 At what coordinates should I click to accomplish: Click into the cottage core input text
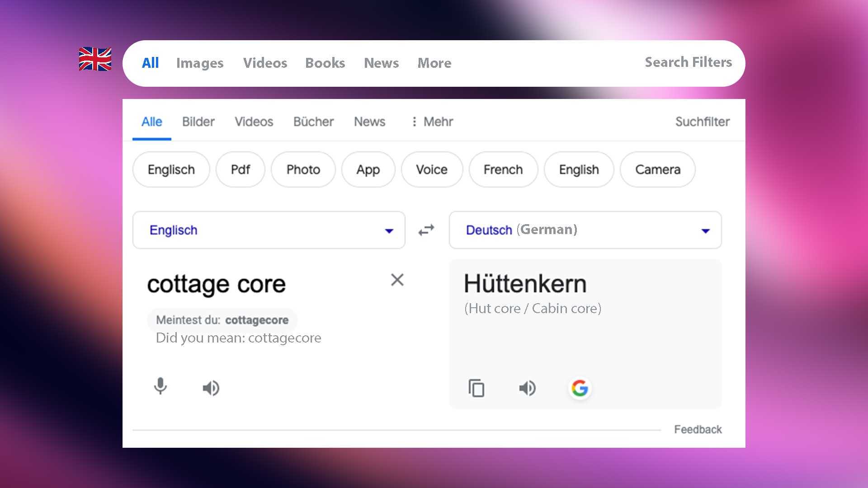click(216, 284)
